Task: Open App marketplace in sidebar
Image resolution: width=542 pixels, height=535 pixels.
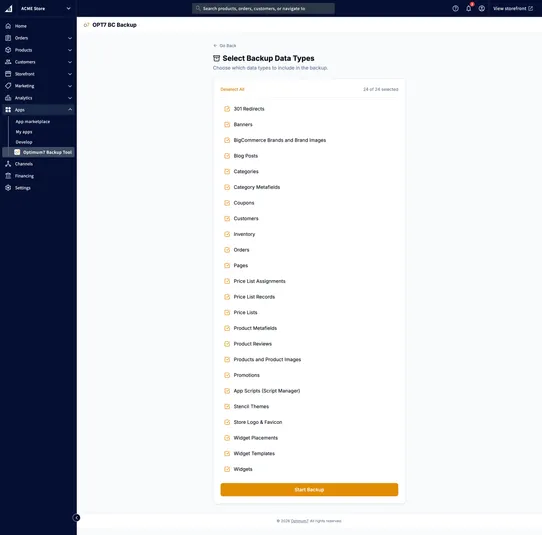Action: tap(32, 122)
